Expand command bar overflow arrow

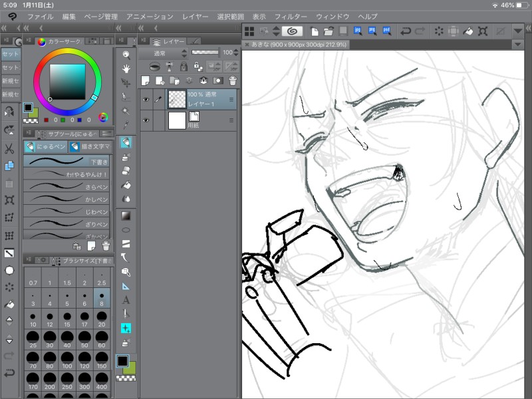(518, 31)
